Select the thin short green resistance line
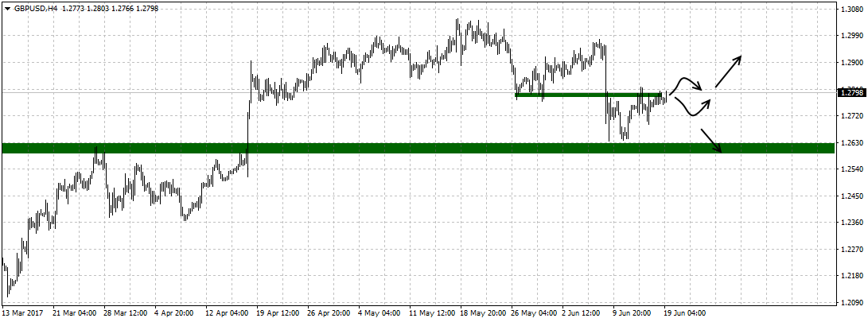The height and width of the screenshot is (322, 868). tap(588, 95)
